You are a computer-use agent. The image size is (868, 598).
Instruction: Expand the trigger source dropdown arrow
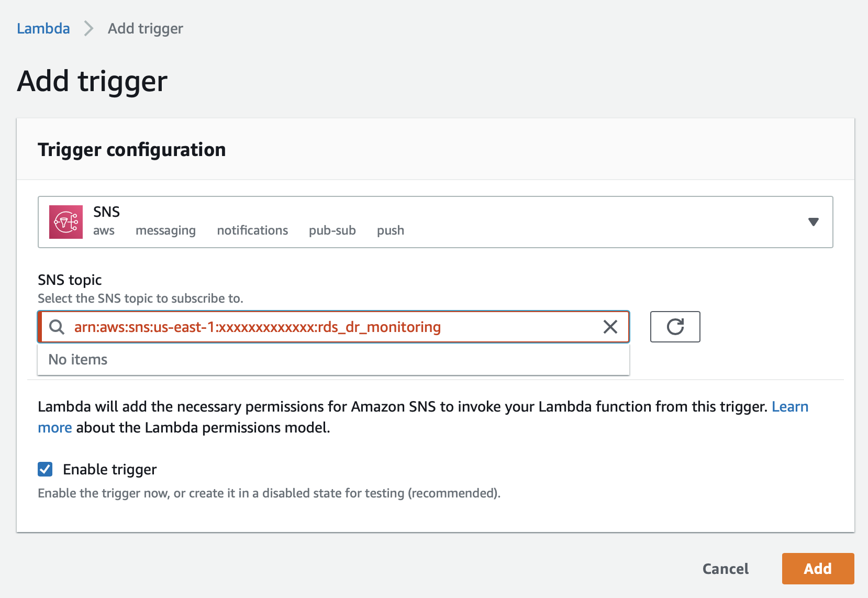pos(813,222)
